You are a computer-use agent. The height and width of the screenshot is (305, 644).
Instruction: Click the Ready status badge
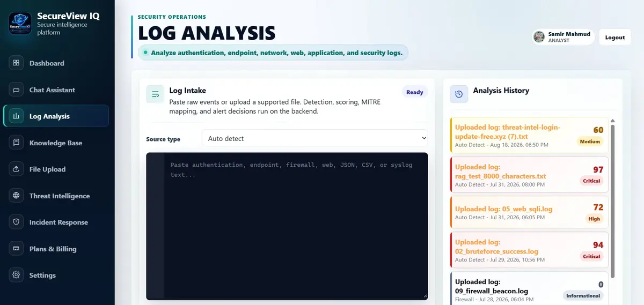[x=415, y=92]
